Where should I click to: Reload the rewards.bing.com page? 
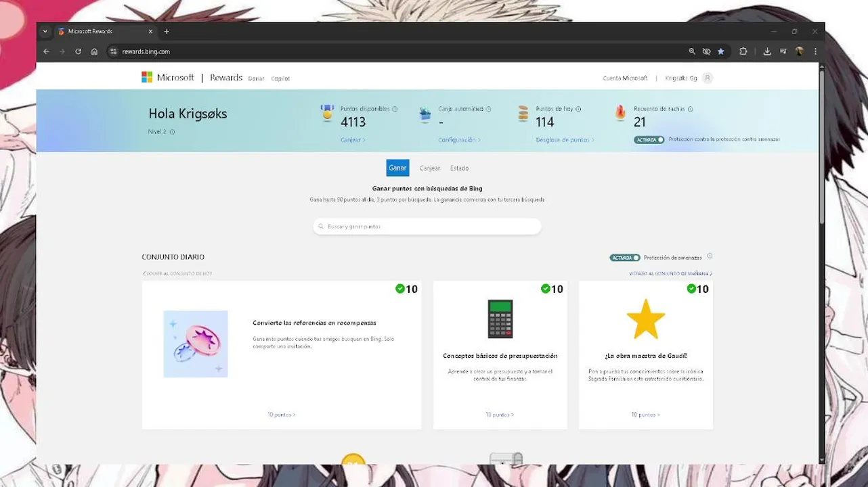coord(78,51)
